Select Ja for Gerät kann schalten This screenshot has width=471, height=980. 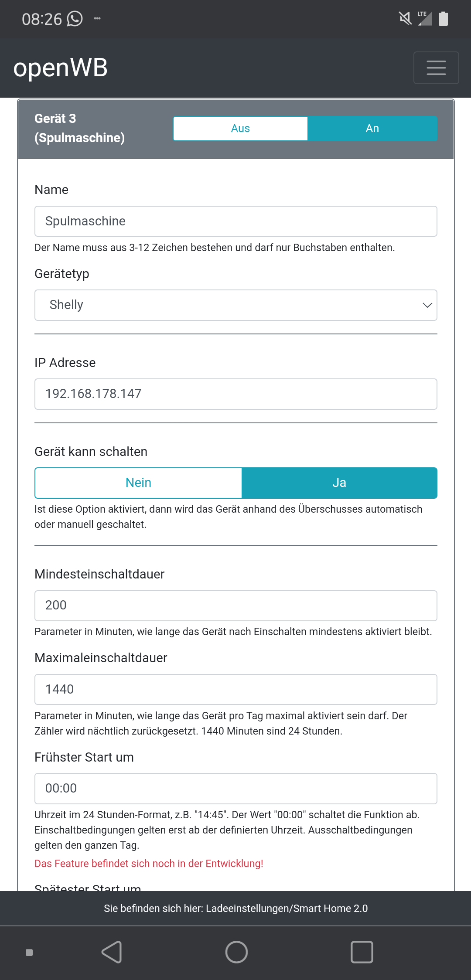(x=339, y=483)
